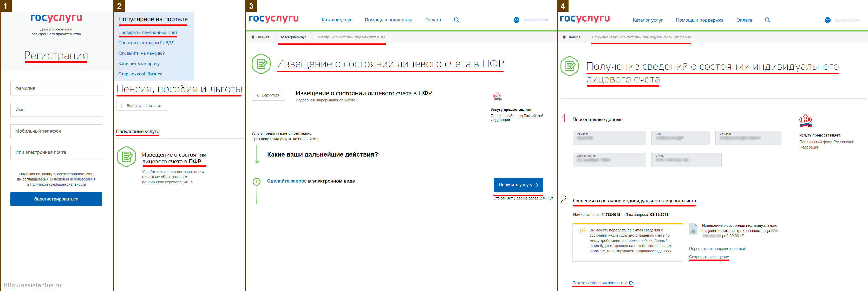Open Как выйти на пенсию? link
Screen dimensions: 868x291
point(141,53)
